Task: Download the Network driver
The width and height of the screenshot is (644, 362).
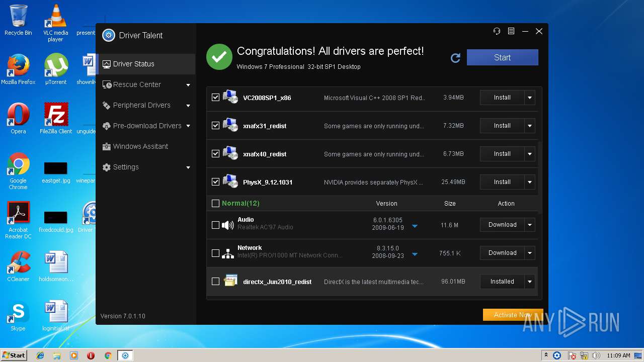Action: click(502, 253)
